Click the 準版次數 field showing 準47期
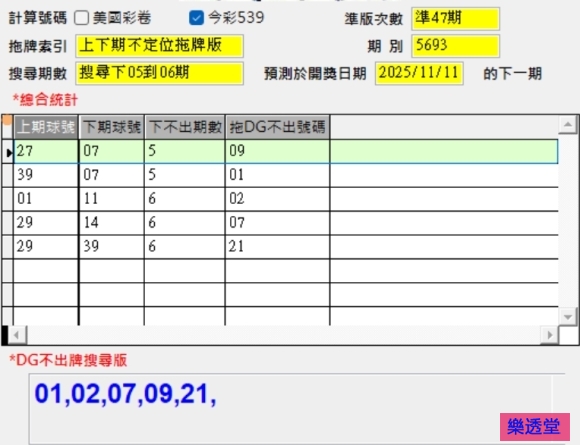Image resolution: width=580 pixels, height=445 pixels. 455,18
